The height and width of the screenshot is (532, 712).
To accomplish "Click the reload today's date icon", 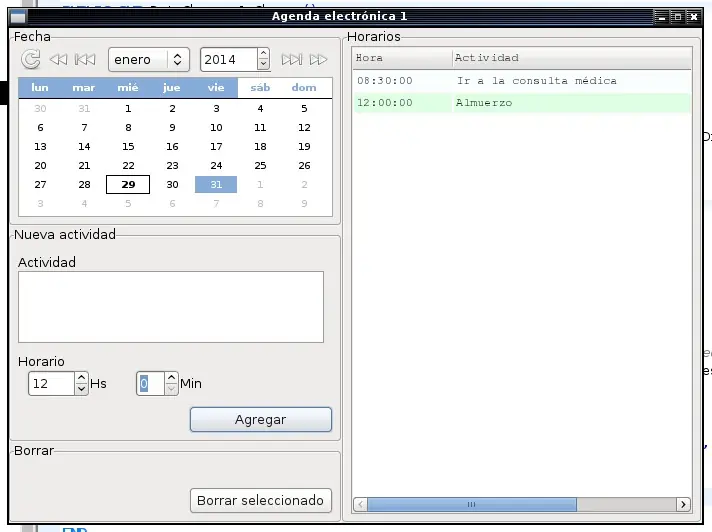I will coord(30,59).
